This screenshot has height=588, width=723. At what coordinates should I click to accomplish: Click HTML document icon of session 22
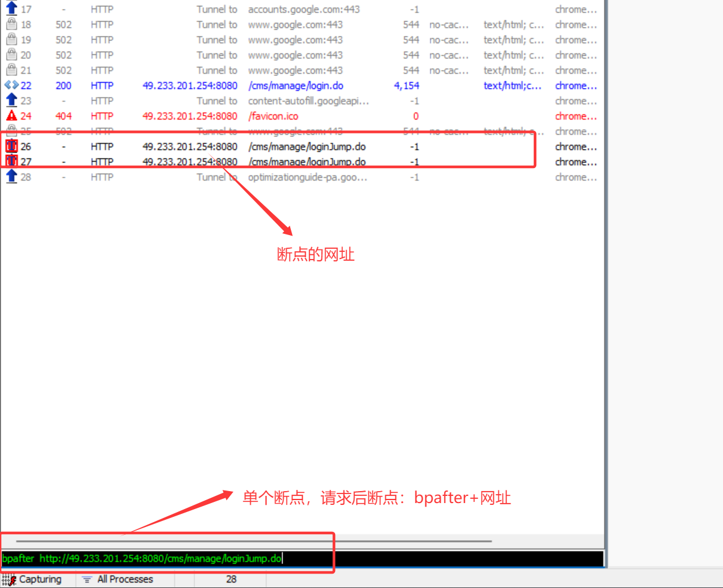coord(11,85)
